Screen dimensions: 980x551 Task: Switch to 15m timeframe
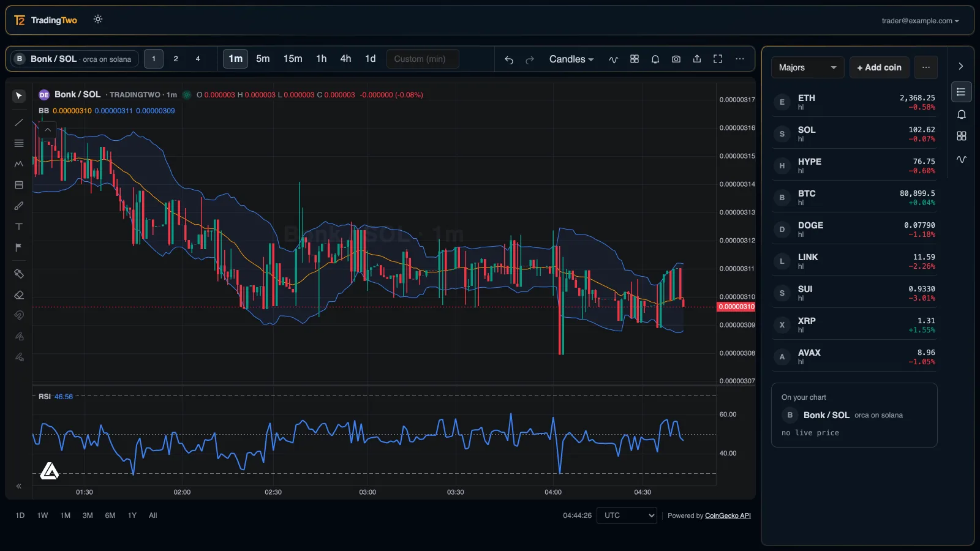tap(293, 59)
